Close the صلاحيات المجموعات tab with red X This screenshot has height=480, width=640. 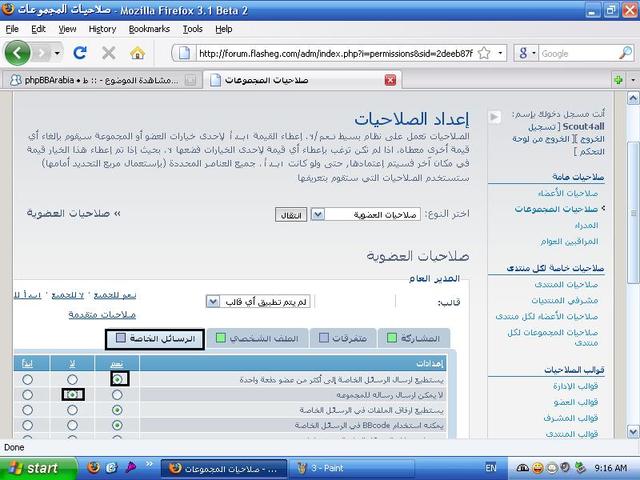click(390, 80)
